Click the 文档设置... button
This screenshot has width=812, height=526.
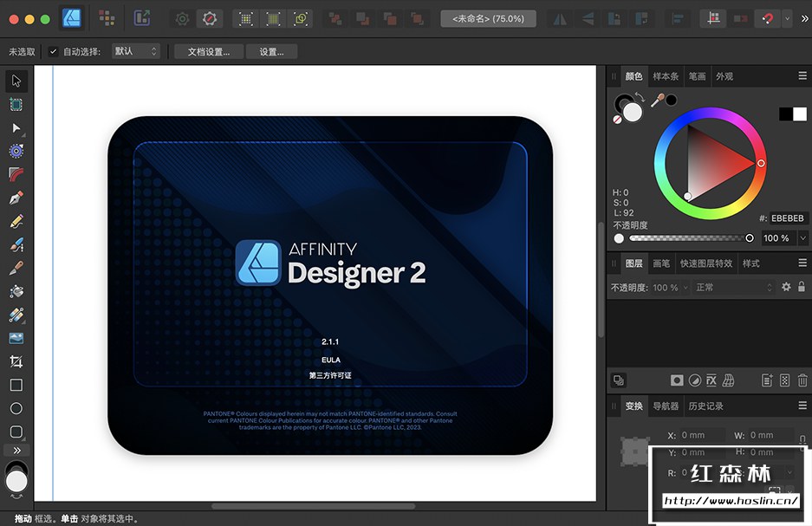coord(209,52)
